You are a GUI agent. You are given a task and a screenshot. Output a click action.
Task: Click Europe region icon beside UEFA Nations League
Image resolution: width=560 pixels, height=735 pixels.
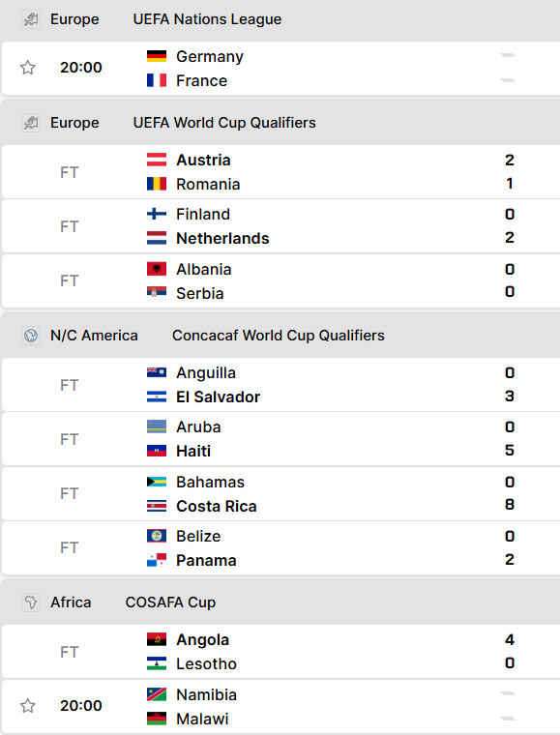(x=31, y=19)
